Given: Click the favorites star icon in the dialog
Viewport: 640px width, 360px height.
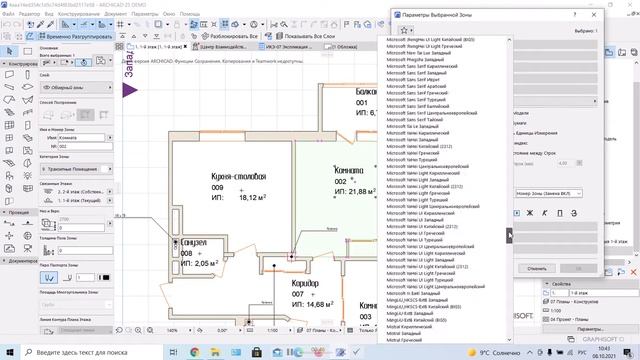Looking at the screenshot, I should pyautogui.click(x=404, y=30).
